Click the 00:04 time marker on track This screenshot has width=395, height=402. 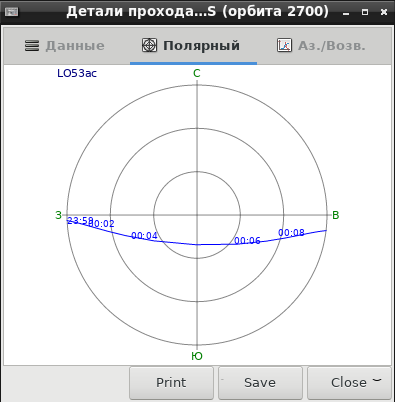point(144,236)
